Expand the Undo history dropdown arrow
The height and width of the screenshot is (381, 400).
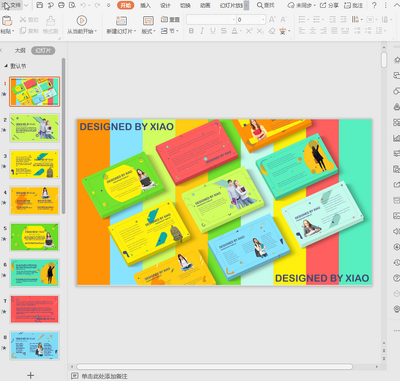(x=89, y=5)
